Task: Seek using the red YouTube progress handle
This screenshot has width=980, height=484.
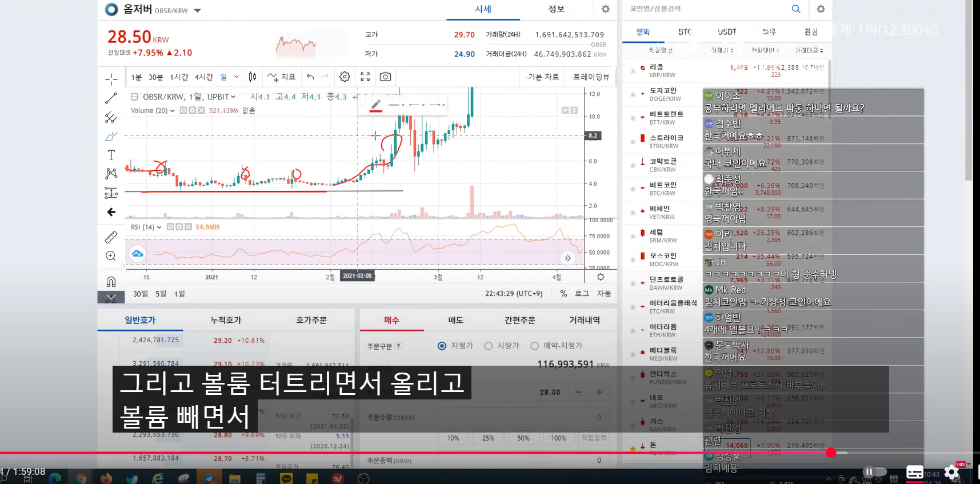Action: click(x=831, y=453)
